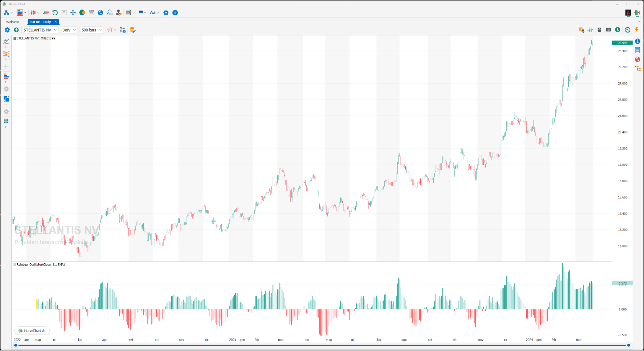Click the Rainbow Oscillator indicator label
The height and width of the screenshot is (351, 644).
point(41,265)
